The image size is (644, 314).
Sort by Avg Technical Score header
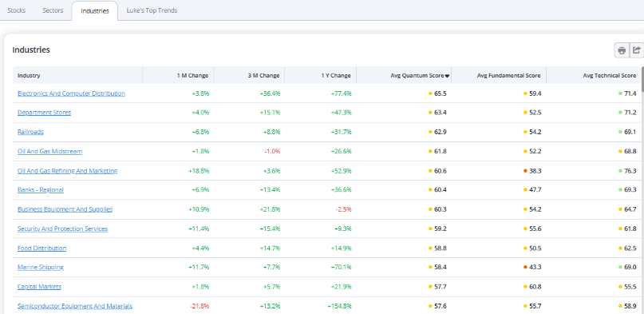[x=610, y=76]
